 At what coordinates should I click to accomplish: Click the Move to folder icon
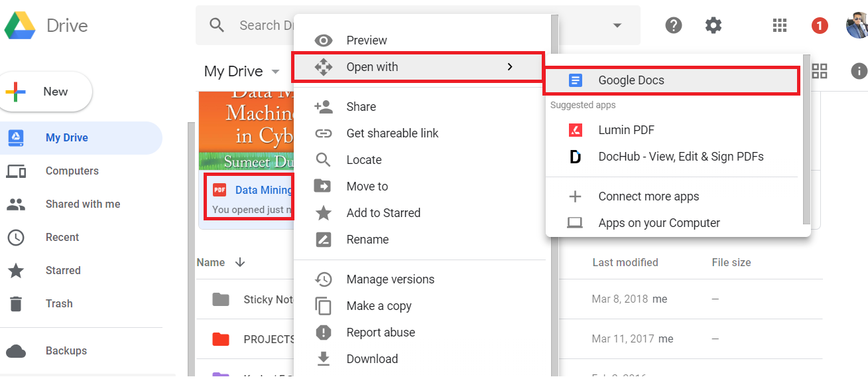[323, 186]
